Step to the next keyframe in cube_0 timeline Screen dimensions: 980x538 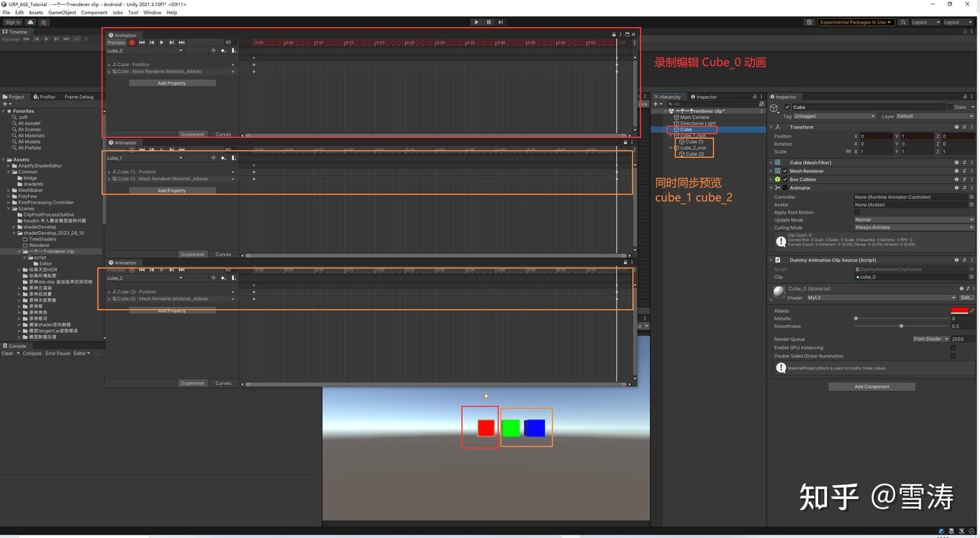pyautogui.click(x=171, y=42)
